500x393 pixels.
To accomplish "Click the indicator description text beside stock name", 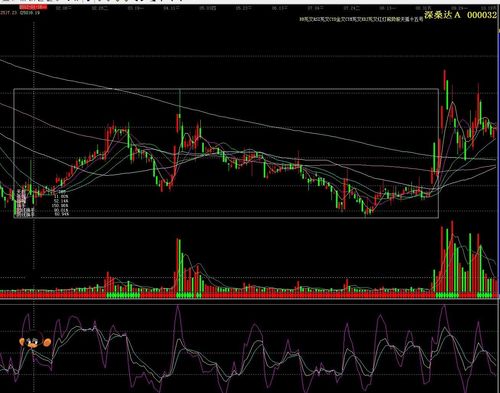I will pos(361,20).
